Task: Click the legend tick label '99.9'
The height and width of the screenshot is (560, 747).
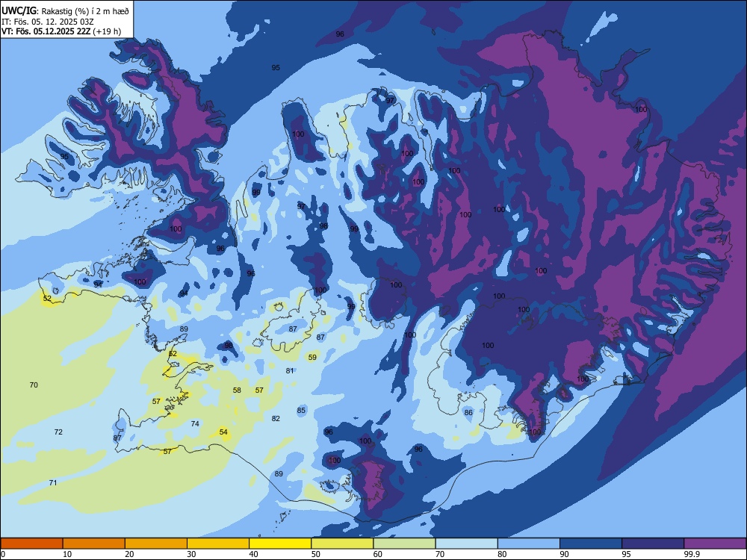Action: tap(691, 554)
